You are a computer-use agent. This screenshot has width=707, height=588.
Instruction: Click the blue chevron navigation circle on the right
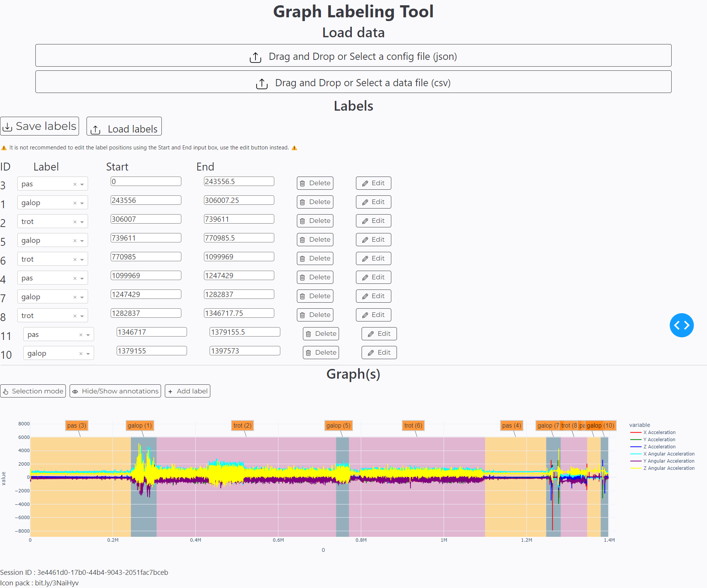682,325
